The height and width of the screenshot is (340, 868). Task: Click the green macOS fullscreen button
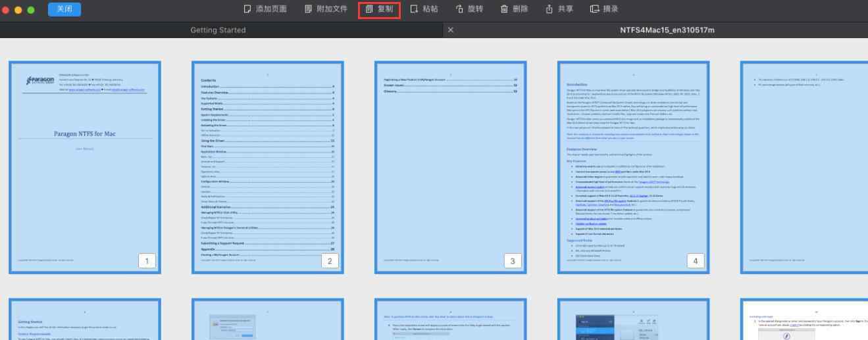(30, 10)
